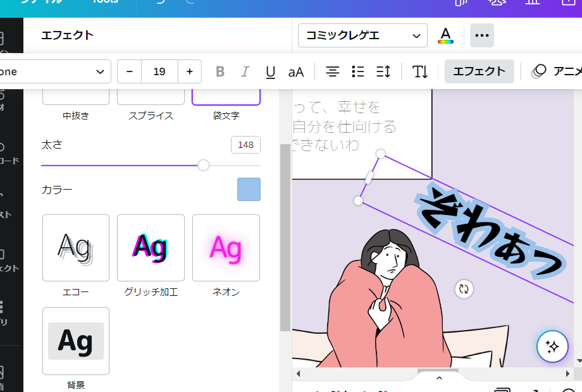
Task: Select the woman in blanket illustration
Action: pos(390,298)
